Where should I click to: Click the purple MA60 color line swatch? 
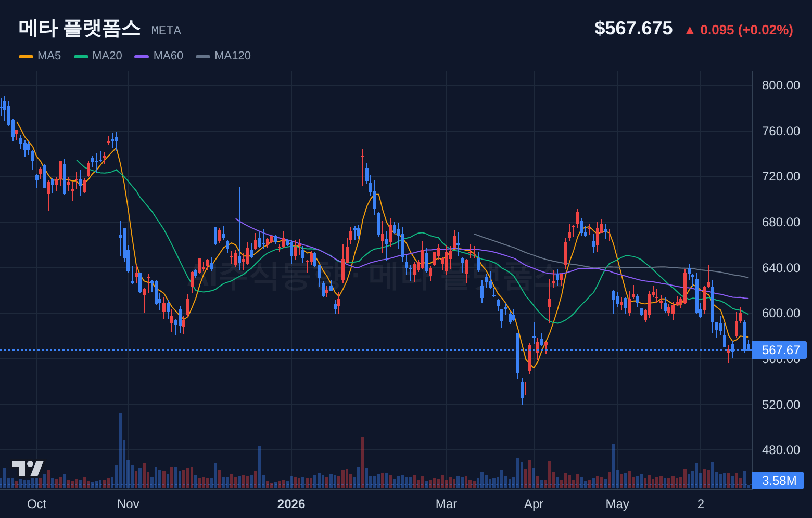coord(142,56)
